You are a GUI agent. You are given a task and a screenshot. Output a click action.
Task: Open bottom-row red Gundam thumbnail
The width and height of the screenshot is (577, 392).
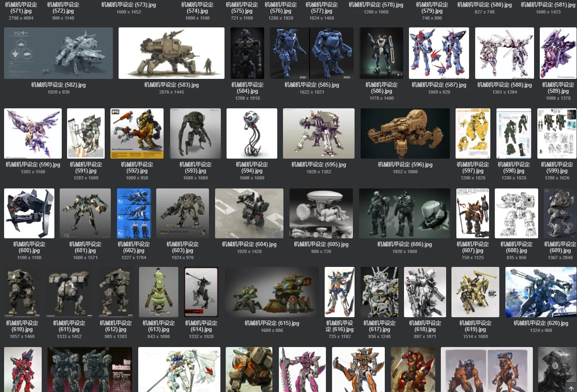(x=23, y=370)
